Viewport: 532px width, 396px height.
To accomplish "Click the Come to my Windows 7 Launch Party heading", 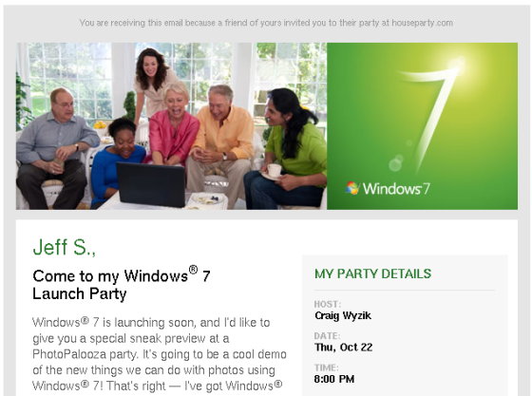I will (x=122, y=284).
